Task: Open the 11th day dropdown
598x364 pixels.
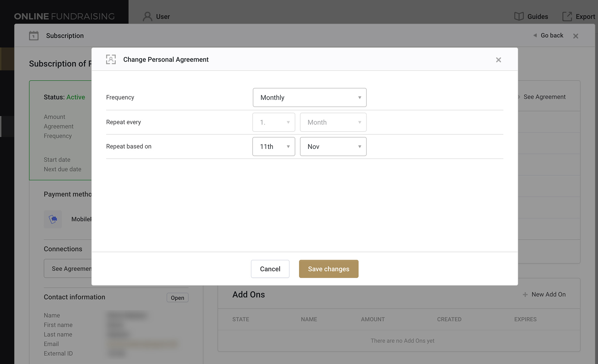Action: click(274, 146)
